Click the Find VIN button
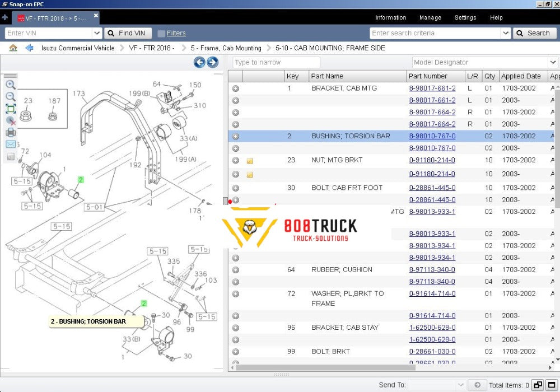 pos(128,34)
